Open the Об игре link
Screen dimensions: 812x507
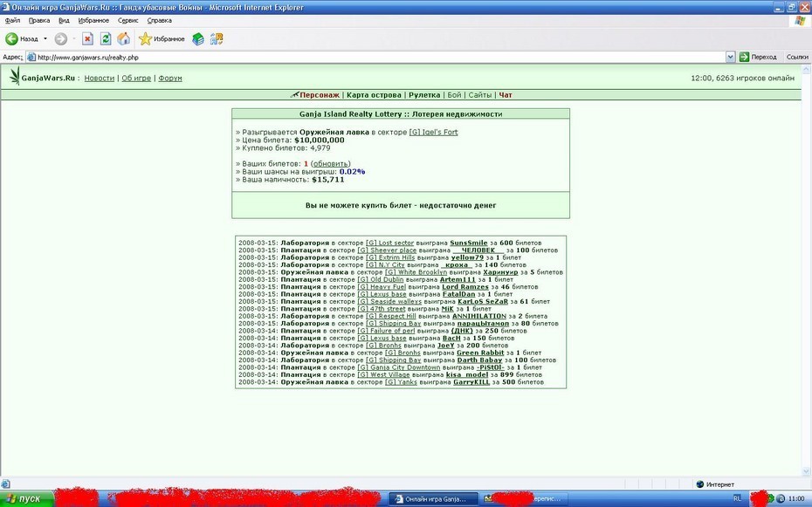pos(136,79)
